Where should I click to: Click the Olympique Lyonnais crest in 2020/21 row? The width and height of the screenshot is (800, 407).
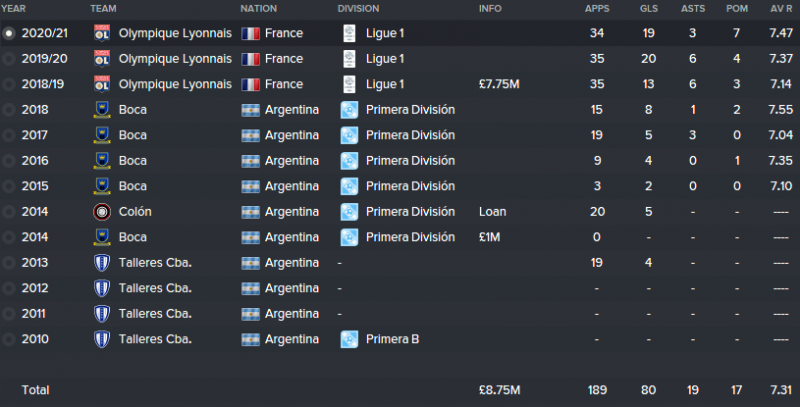pos(102,33)
